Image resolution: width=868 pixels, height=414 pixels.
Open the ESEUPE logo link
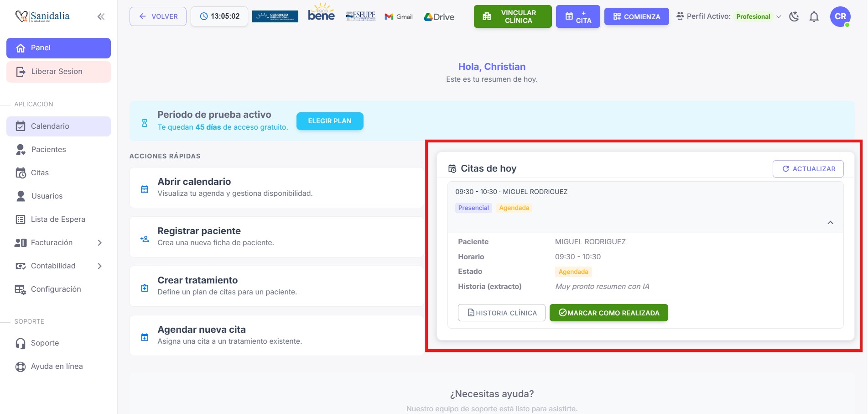pyautogui.click(x=360, y=16)
